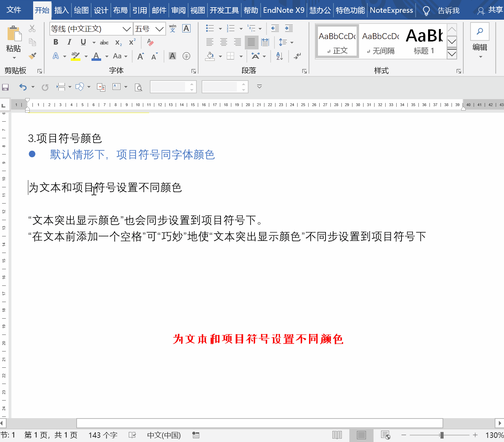
Task: Expand the styles gallery more button
Action: pos(452,54)
